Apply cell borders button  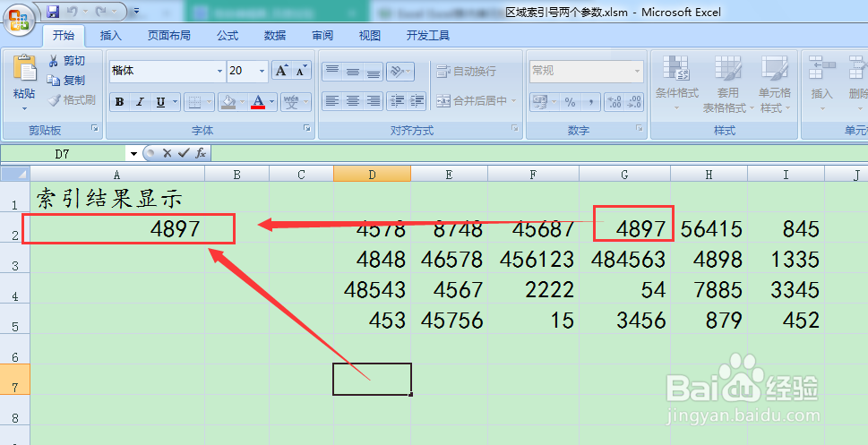(194, 102)
